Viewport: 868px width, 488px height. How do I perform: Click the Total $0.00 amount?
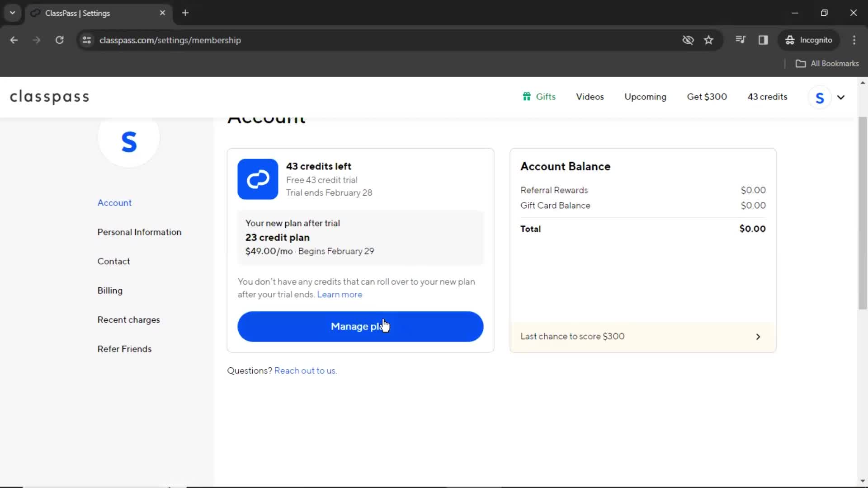point(752,229)
